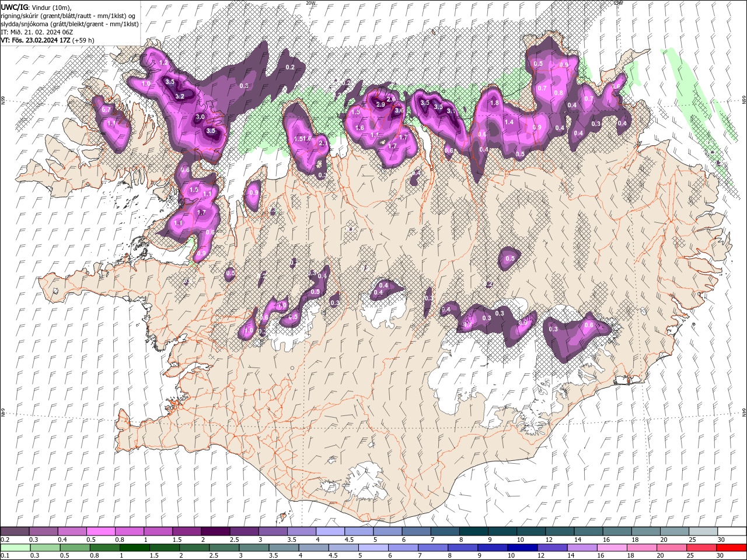Click the '1.2' snowfall value on the map
This screenshot has width=747, height=560.
coord(163,62)
